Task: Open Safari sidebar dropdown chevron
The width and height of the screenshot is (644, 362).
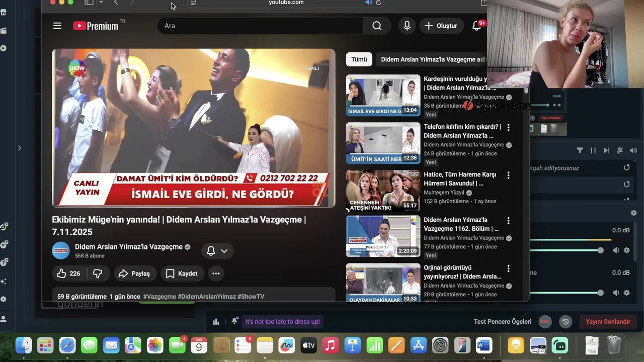Action: click(101, 3)
